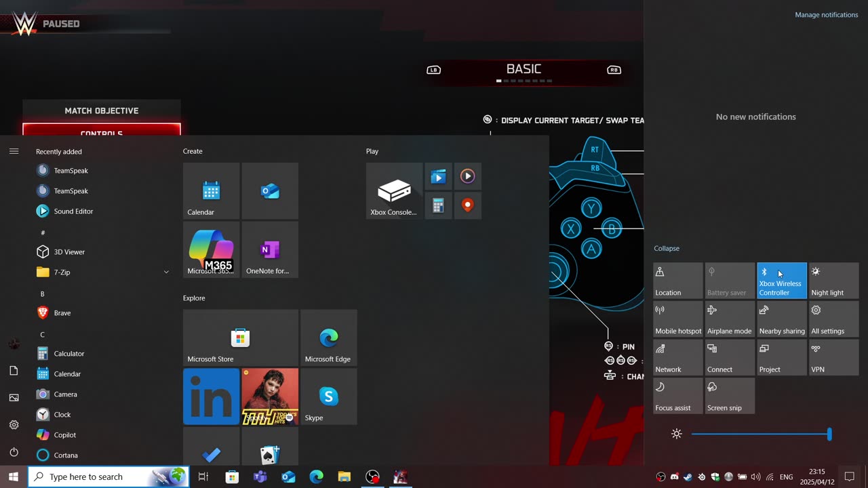Click Manage notifications link

click(x=826, y=15)
